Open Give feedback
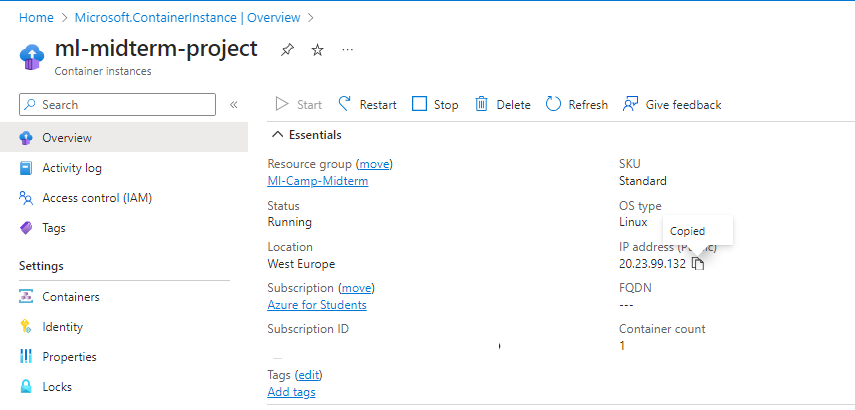This screenshot has width=855, height=410. [672, 105]
